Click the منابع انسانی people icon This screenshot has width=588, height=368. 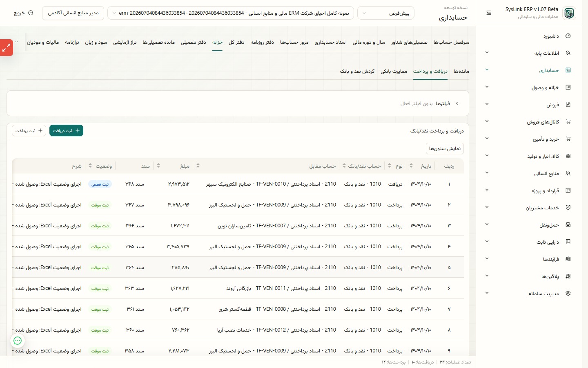568,173
